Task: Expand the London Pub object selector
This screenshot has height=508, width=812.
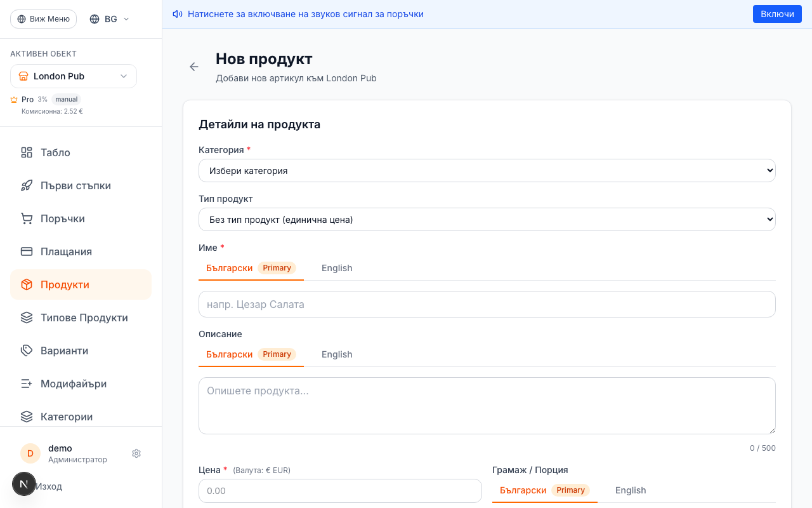Action: pos(73,76)
